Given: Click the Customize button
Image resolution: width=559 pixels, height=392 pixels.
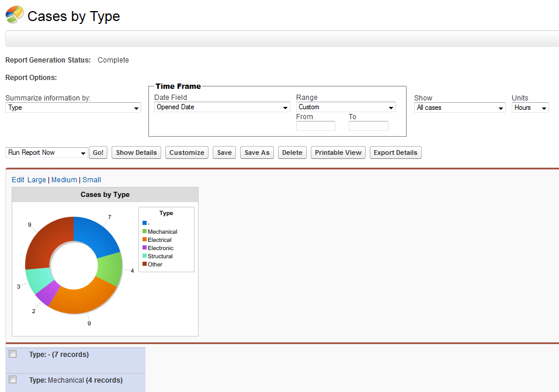Looking at the screenshot, I should [x=187, y=152].
